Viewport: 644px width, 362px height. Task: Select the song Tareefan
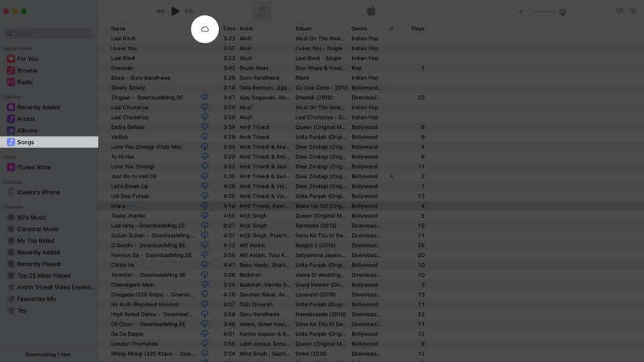tap(148, 275)
